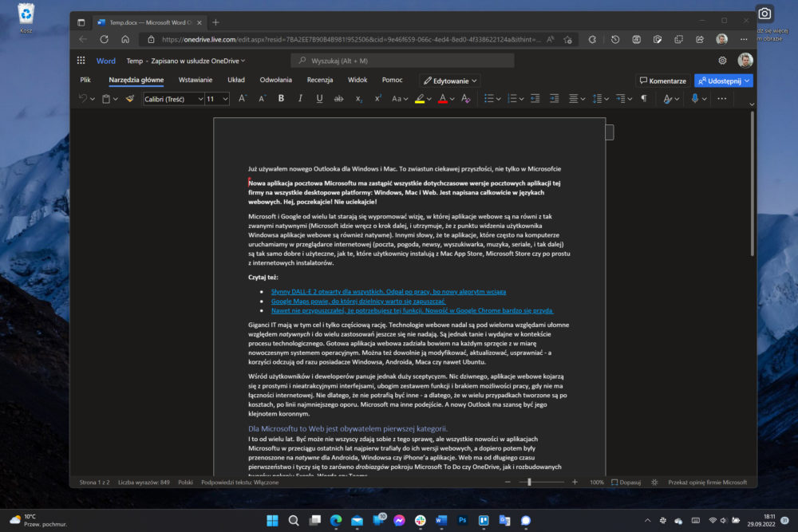Screen dimensions: 798x532
Task: Apply yellow text highlight color
Action: coord(420,99)
